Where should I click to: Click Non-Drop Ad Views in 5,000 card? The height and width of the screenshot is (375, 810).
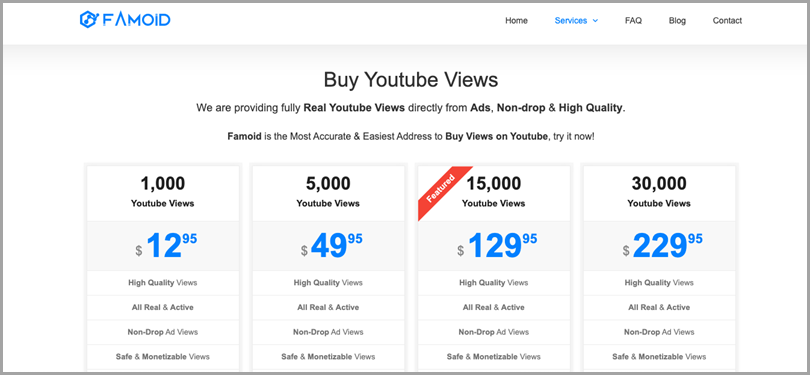tap(328, 332)
